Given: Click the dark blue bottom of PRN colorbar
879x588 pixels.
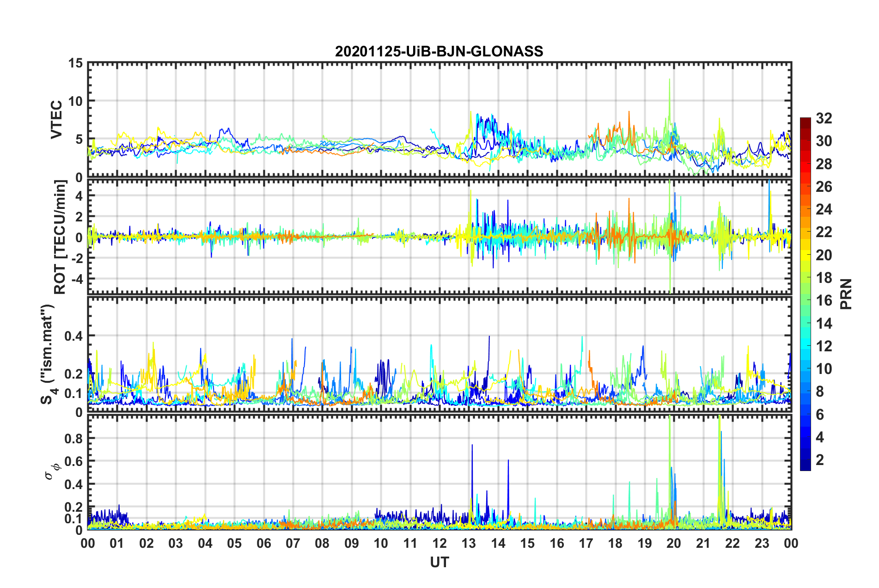Looking at the screenshot, I should point(806,465).
